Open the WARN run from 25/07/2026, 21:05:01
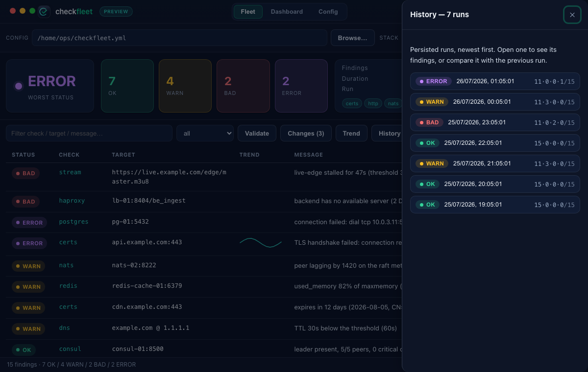 click(495, 163)
